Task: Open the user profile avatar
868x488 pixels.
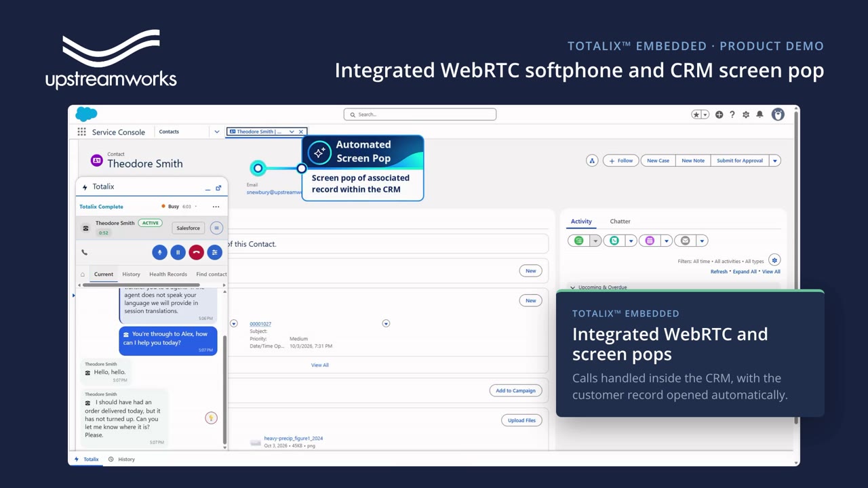Action: click(778, 115)
